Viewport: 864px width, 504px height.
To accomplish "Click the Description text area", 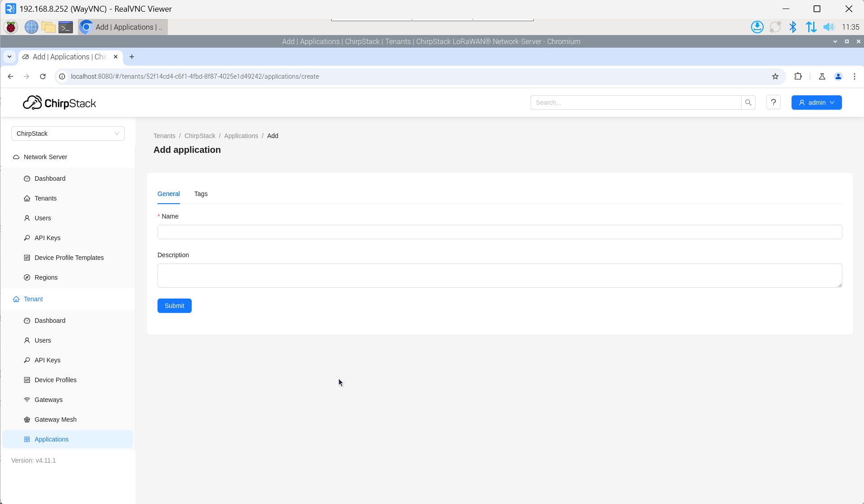I will coord(499,275).
